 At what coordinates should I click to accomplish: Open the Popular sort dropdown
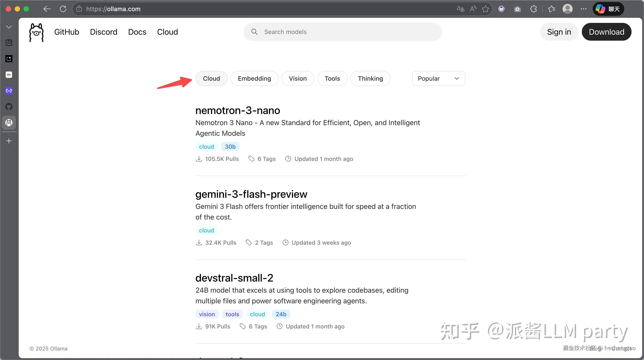(x=439, y=78)
